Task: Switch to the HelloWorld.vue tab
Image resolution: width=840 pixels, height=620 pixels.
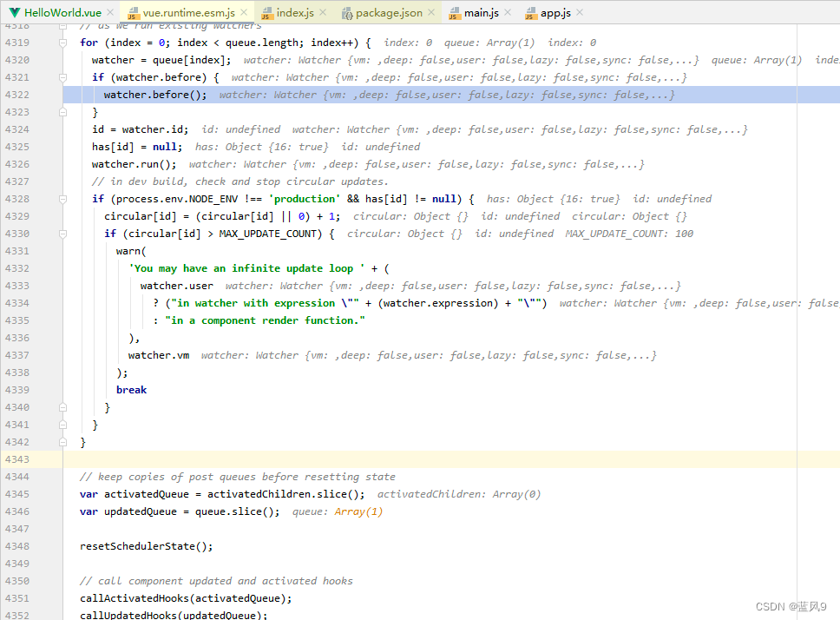Action: click(x=61, y=13)
